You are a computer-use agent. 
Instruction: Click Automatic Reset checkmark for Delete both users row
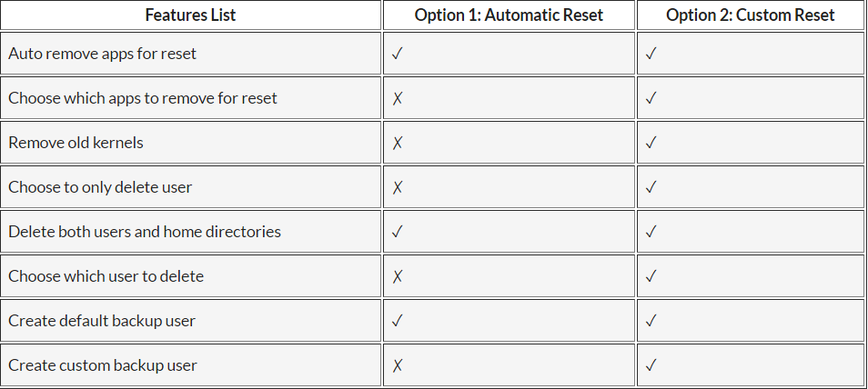click(x=398, y=232)
